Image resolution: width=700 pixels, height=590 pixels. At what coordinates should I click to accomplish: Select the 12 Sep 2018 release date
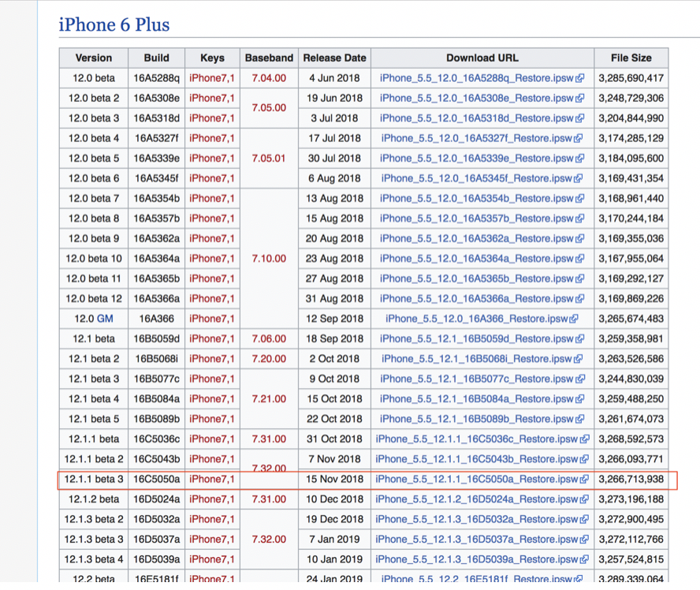(334, 319)
